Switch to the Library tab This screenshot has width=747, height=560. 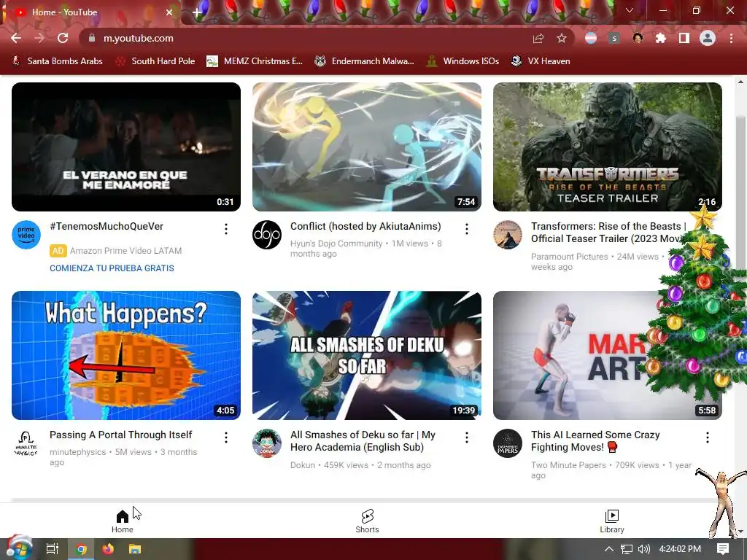(612, 521)
